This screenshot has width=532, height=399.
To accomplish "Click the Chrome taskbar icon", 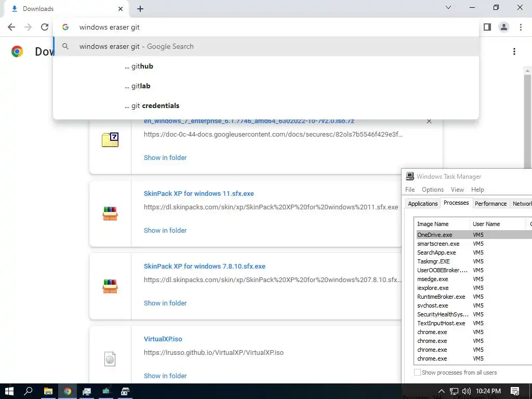I will (x=68, y=391).
